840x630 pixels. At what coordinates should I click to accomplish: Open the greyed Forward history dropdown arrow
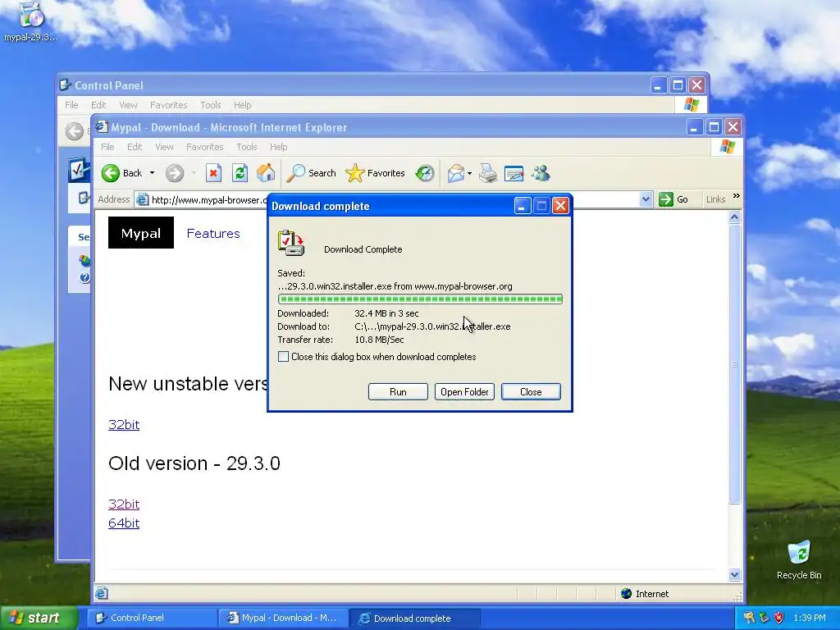pos(194,173)
